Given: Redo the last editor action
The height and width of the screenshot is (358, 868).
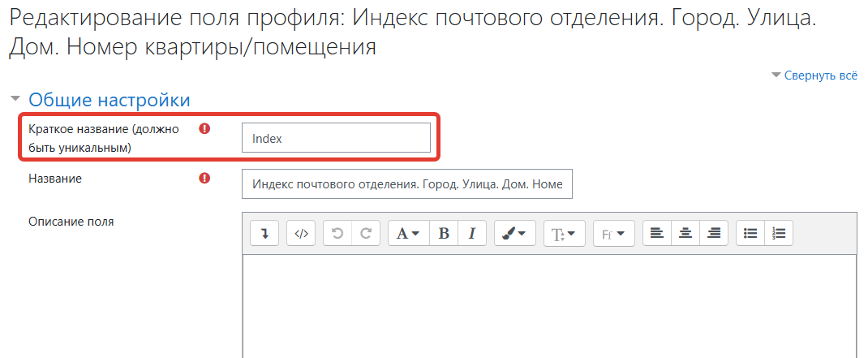Looking at the screenshot, I should click(x=365, y=233).
